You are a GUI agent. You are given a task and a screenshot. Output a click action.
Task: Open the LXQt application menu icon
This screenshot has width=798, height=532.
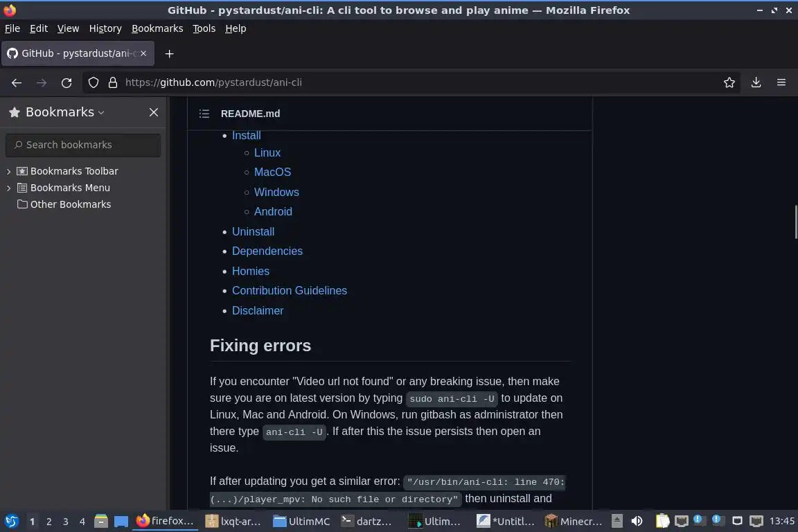tap(11, 521)
